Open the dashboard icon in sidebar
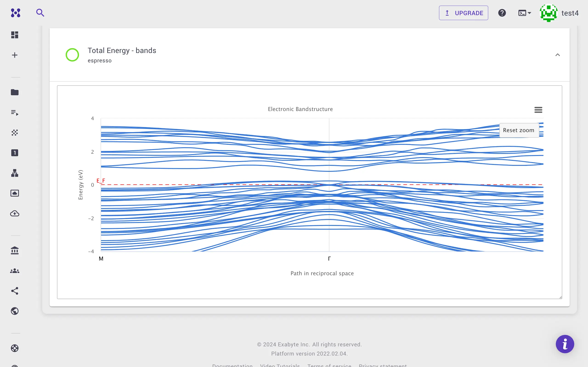This screenshot has width=588, height=367. (x=14, y=35)
